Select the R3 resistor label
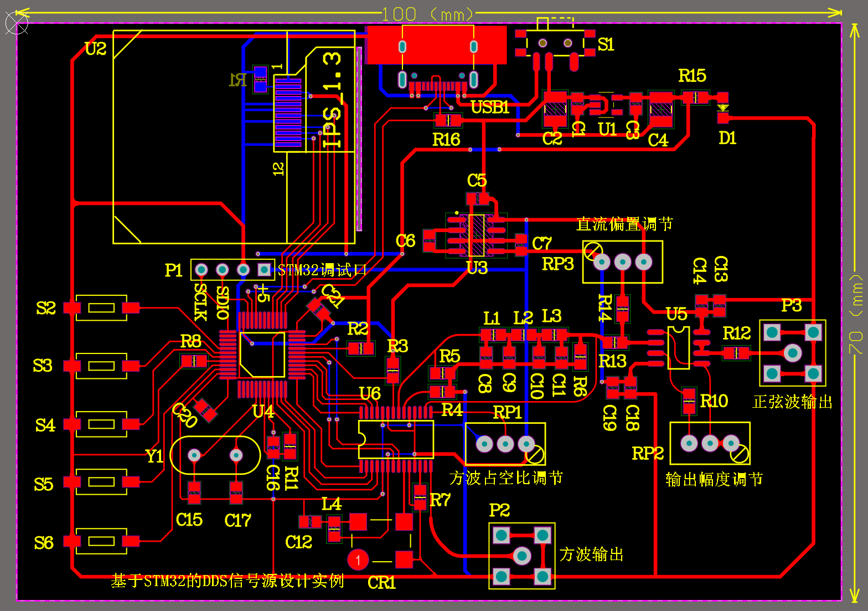868x611 pixels. 397,346
